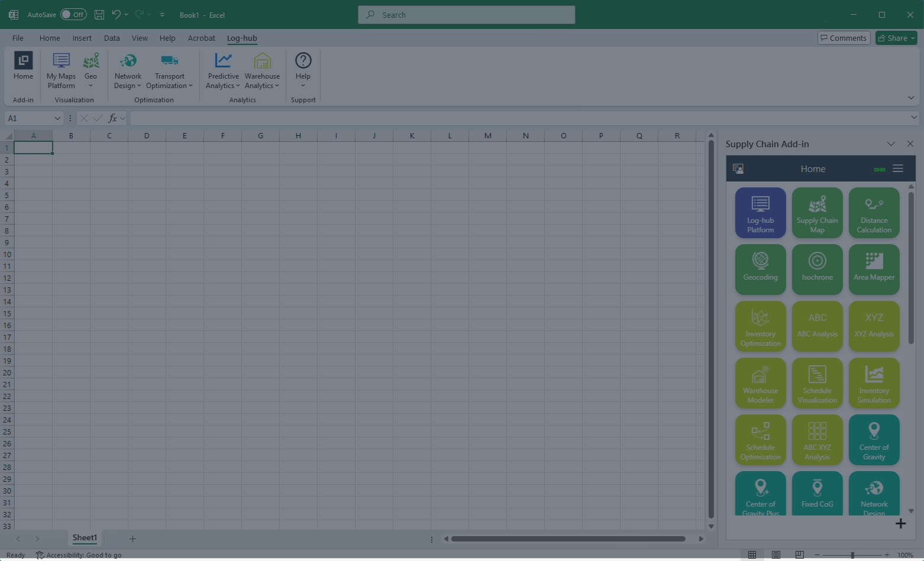Expand the Name Box dropdown
Viewport: 924px width, 561px height.
57,118
